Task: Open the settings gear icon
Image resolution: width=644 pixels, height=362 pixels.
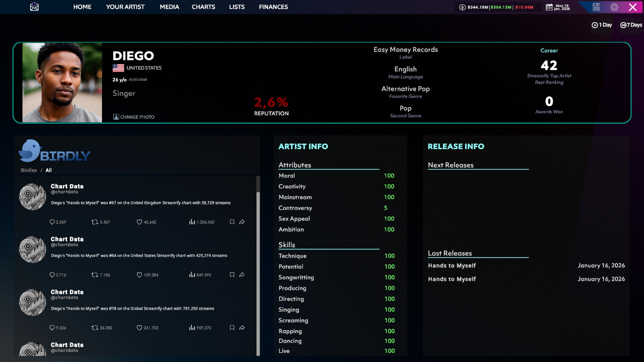Action: coord(614,7)
